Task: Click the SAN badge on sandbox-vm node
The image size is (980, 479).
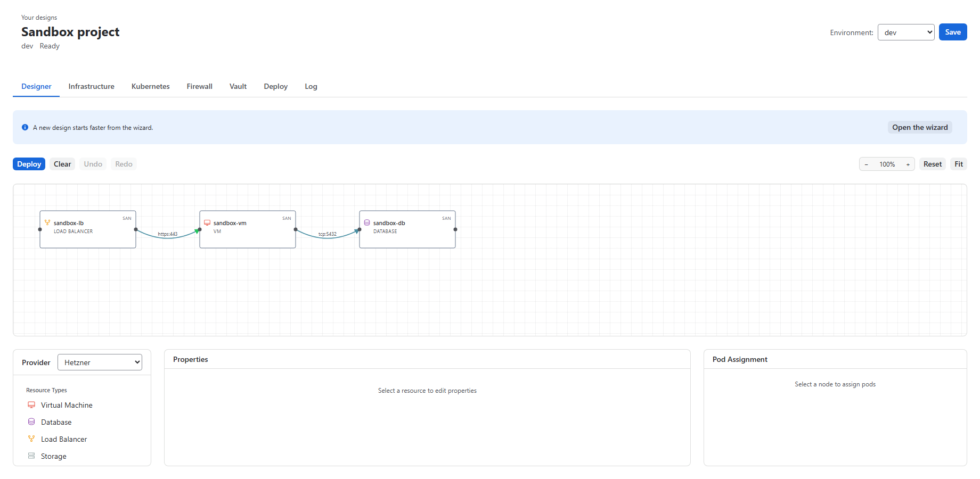Action: click(x=287, y=218)
